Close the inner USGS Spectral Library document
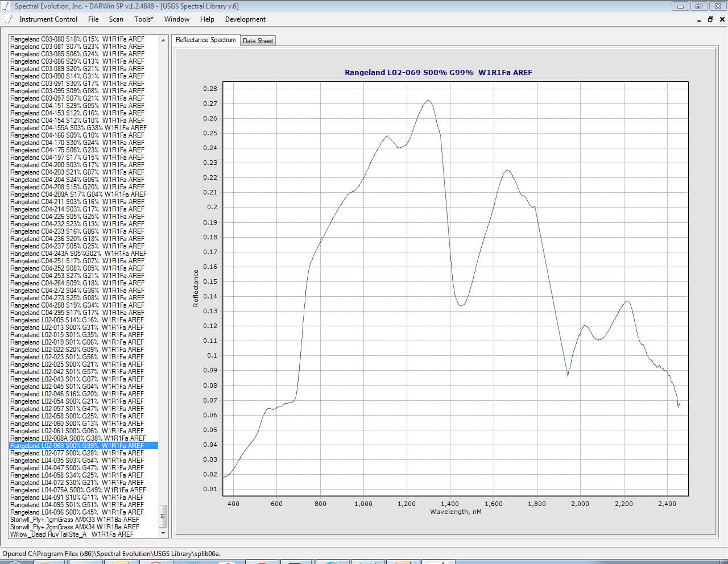 (722, 19)
